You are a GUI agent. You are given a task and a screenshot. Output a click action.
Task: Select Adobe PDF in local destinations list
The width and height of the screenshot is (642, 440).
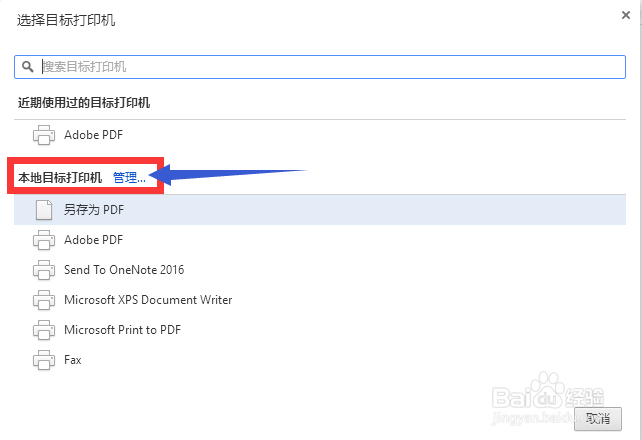[x=93, y=240]
